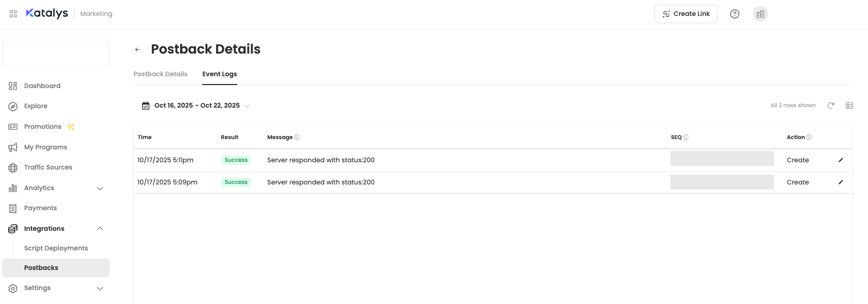Image resolution: width=868 pixels, height=304 pixels.
Task: Open the Oct 16 - Oct 22 date range dropdown
Action: 247,106
